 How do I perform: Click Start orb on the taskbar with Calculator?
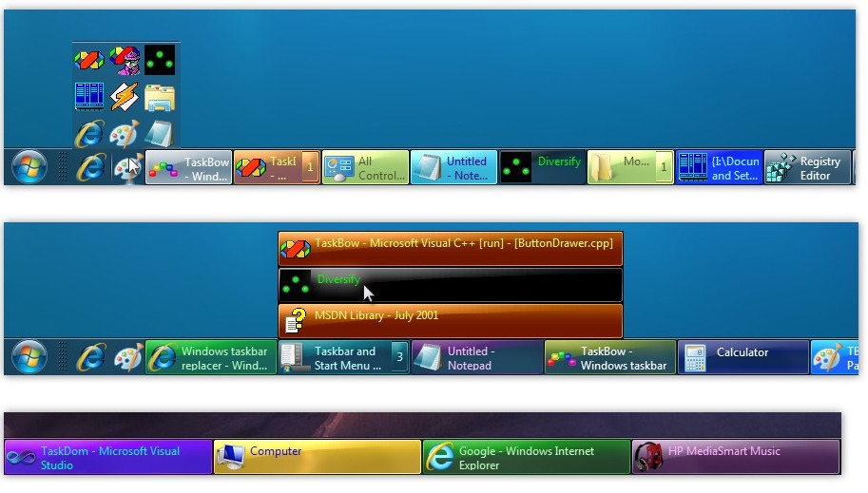(x=29, y=357)
